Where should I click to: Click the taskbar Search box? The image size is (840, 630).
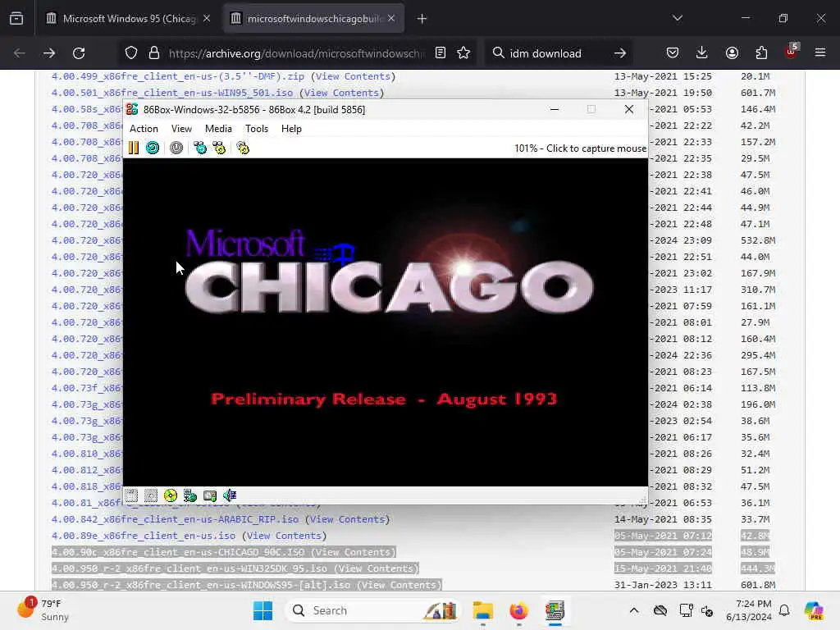[x=373, y=610]
